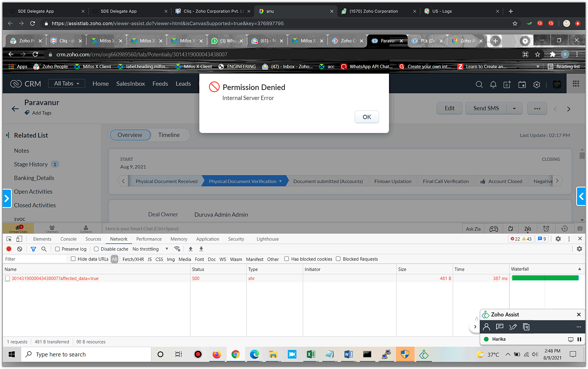Check the Disable cache option
588x369 pixels.
[96, 249]
